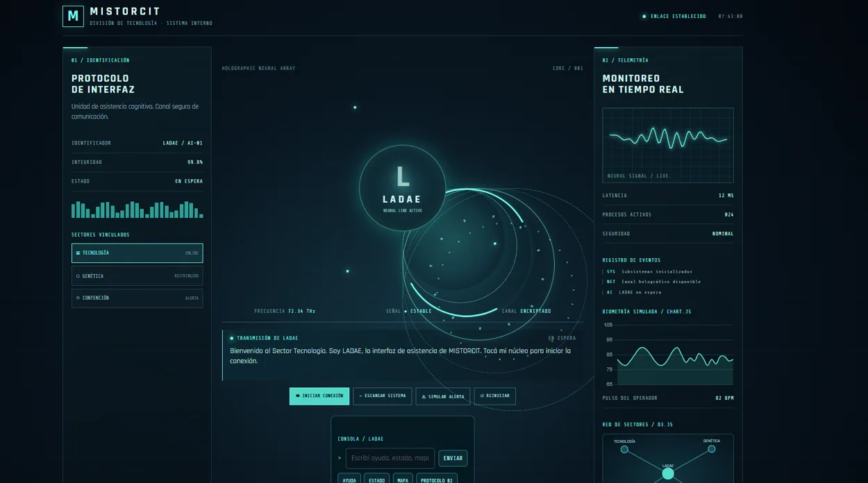Screen dimensions: 868x483
Task: Click the Reiniciar button
Action: (x=495, y=396)
